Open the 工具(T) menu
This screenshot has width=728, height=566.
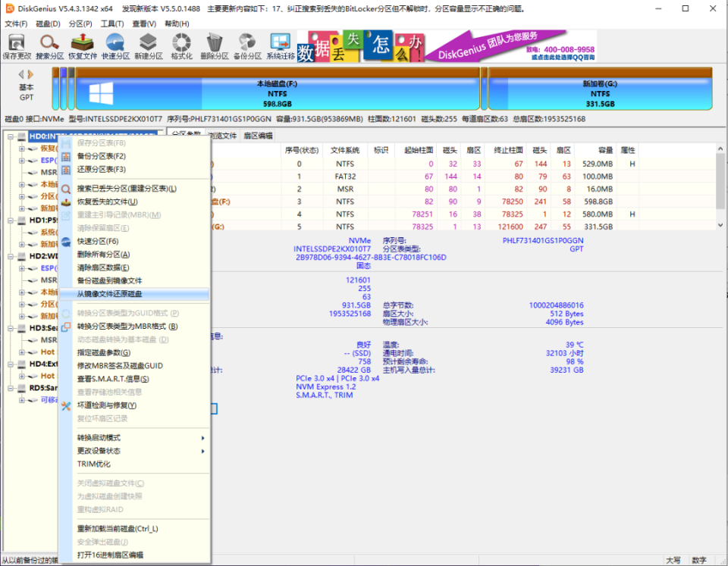[x=112, y=23]
